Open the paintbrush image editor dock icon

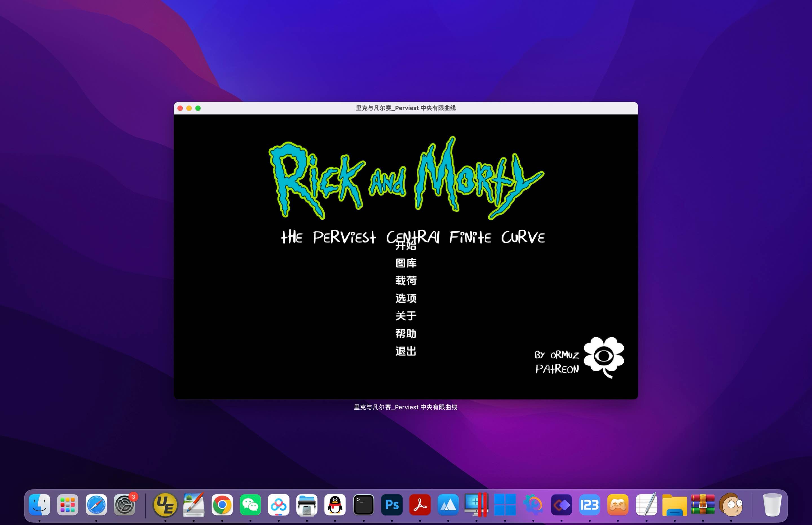tap(194, 504)
